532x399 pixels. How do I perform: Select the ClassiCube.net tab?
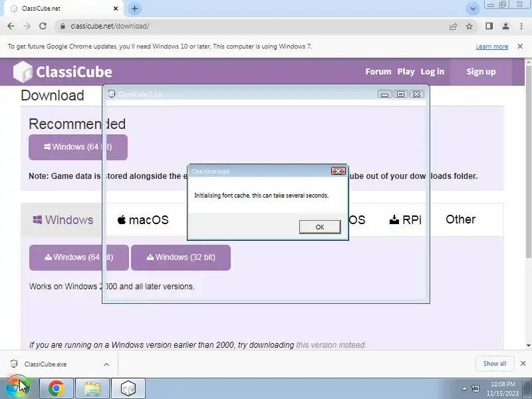click(x=65, y=9)
